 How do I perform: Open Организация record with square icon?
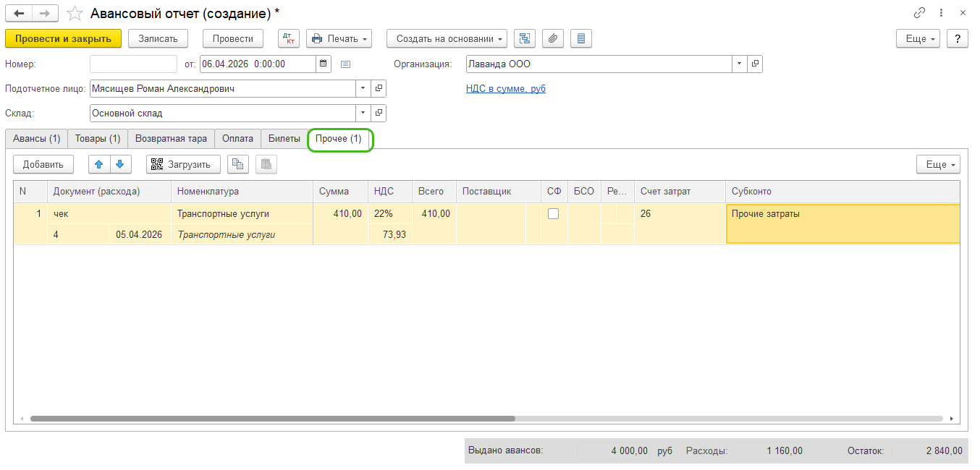pos(755,64)
